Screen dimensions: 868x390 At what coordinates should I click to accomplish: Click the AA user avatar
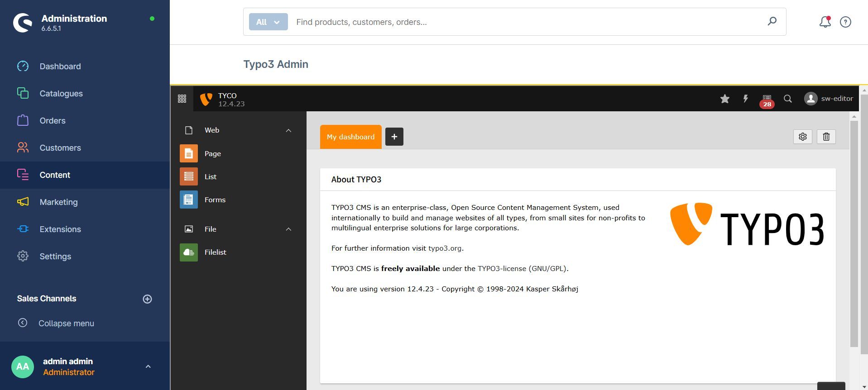pos(23,366)
